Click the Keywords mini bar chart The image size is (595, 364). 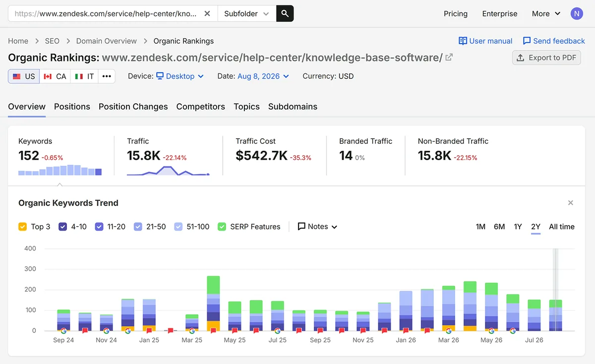pyautogui.click(x=60, y=170)
